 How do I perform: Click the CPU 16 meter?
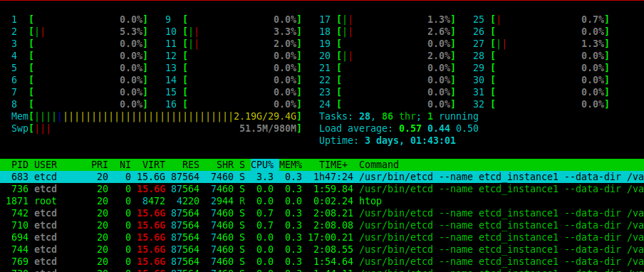pos(233,104)
